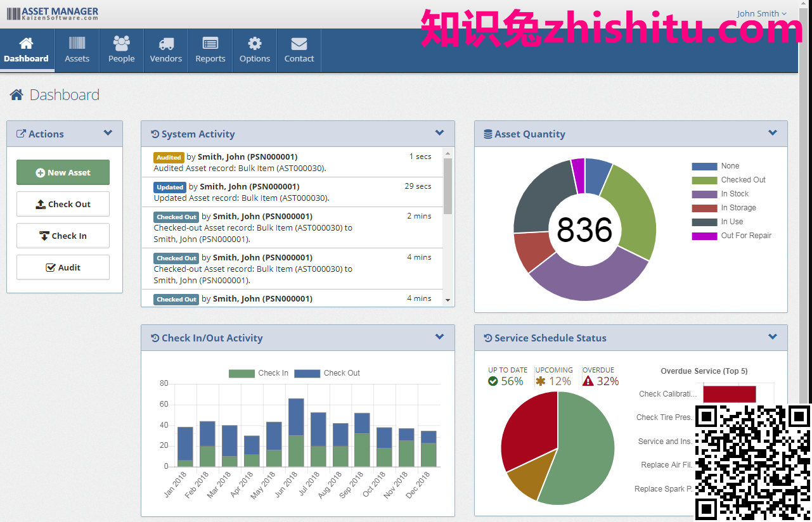Click the external-link icon beside Actions title
The image size is (812, 522).
[21, 134]
